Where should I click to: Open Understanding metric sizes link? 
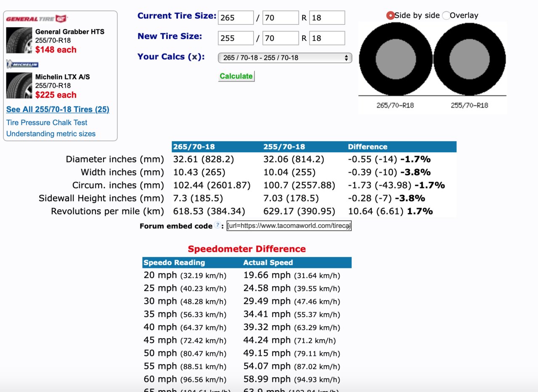[x=51, y=134]
